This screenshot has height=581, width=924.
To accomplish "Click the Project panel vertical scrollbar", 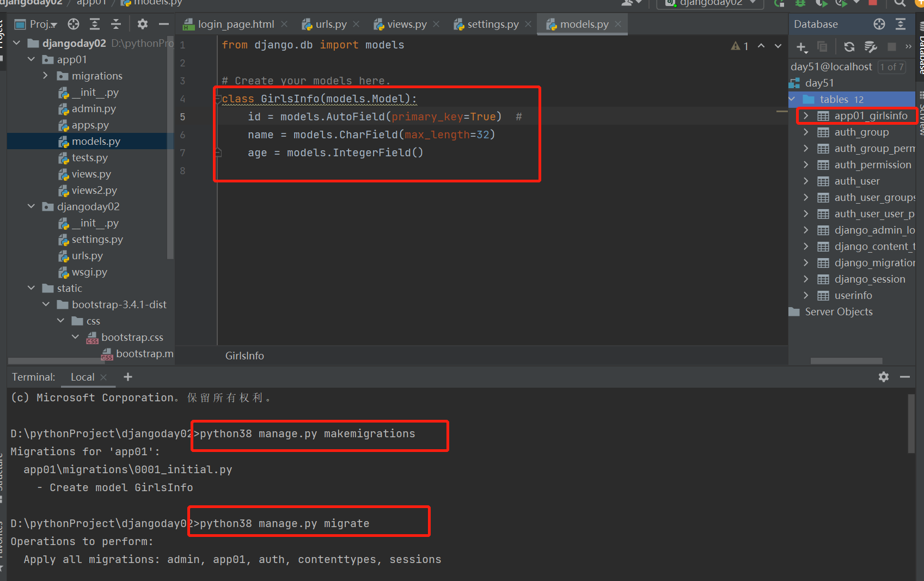I will click(170, 147).
